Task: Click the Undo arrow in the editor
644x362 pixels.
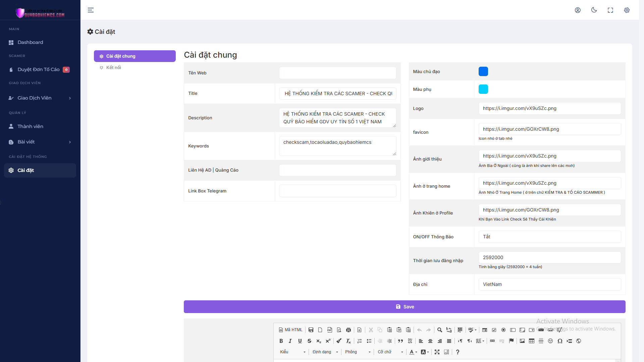Action: [x=419, y=330]
